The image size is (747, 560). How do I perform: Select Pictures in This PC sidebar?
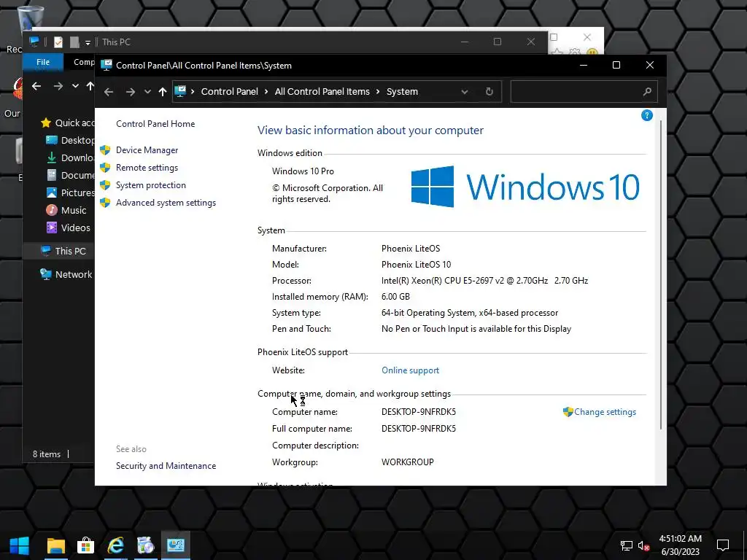click(x=70, y=192)
